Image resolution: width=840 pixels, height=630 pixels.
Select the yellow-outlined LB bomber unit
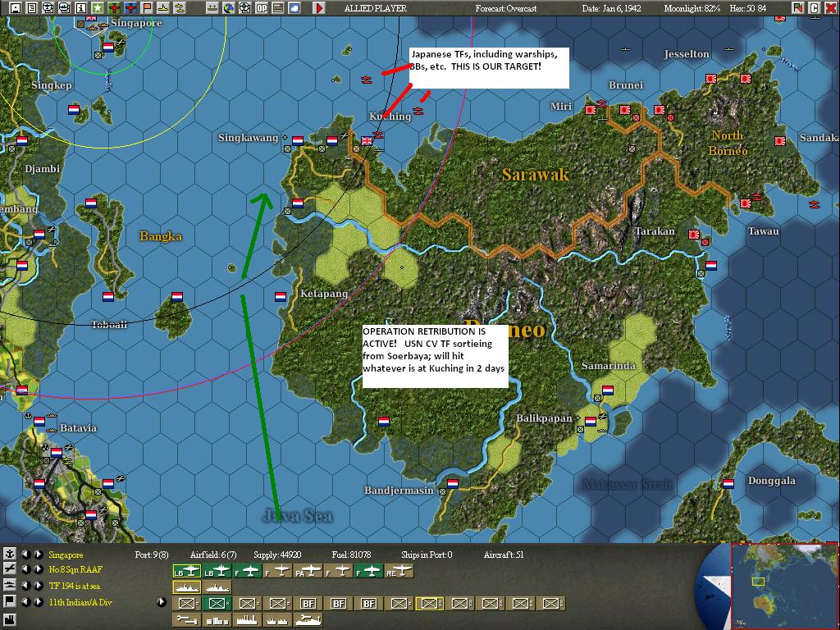(187, 571)
